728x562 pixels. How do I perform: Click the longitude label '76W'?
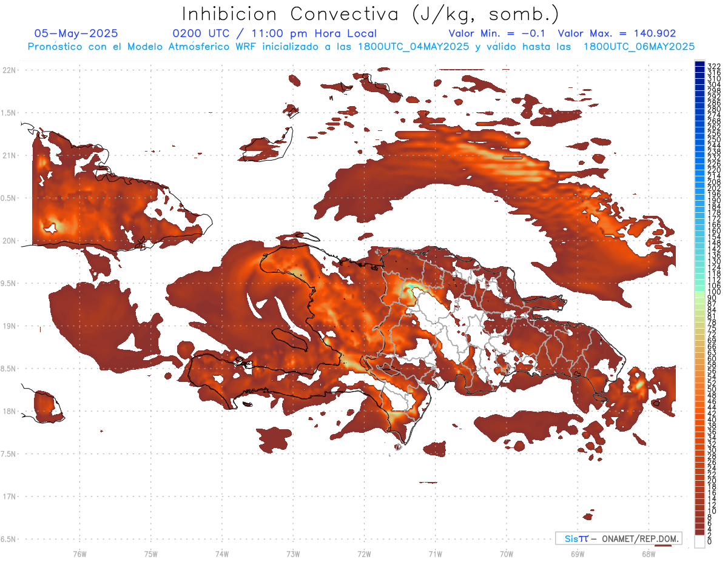(79, 554)
